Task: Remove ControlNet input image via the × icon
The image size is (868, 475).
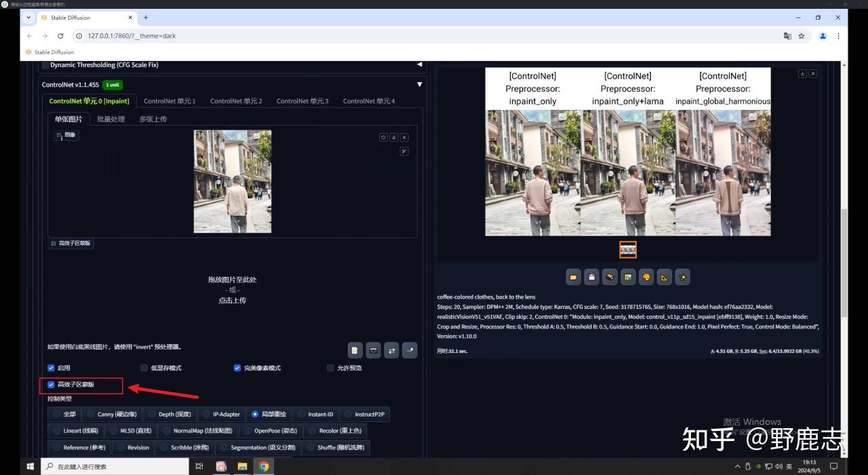Action: tap(403, 137)
